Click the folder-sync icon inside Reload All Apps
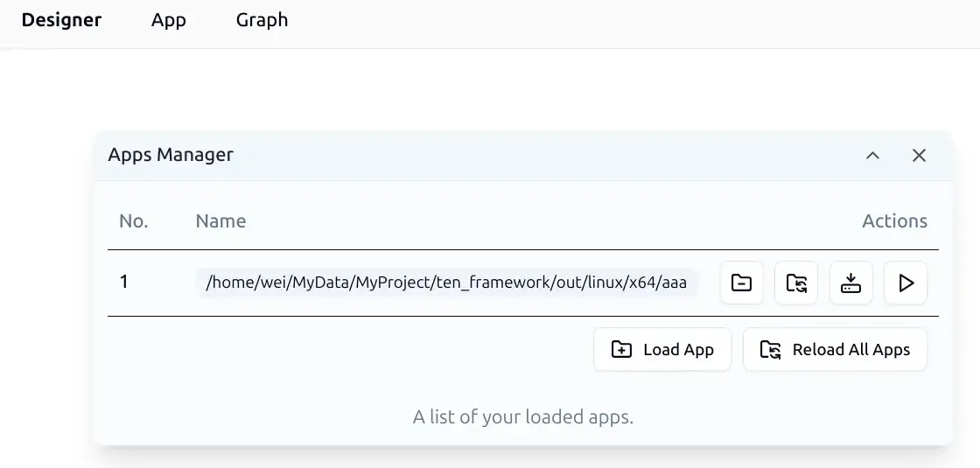Viewport: 980px width, 468px height. pos(770,350)
